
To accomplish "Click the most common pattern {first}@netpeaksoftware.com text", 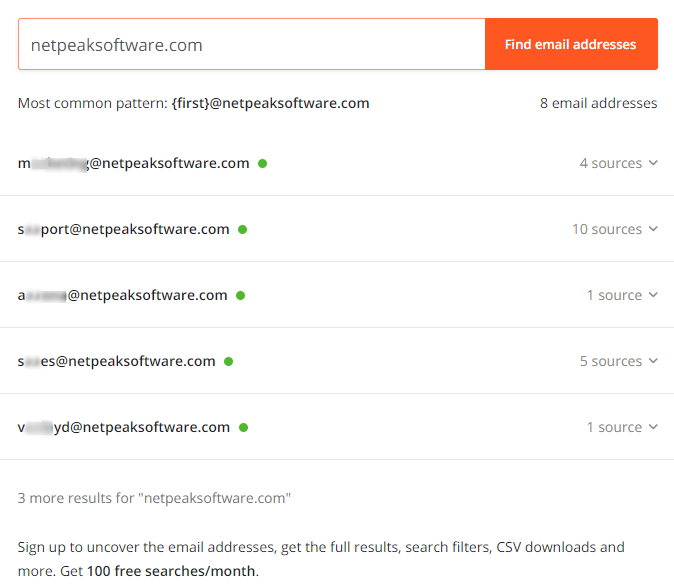I will click(x=270, y=104).
